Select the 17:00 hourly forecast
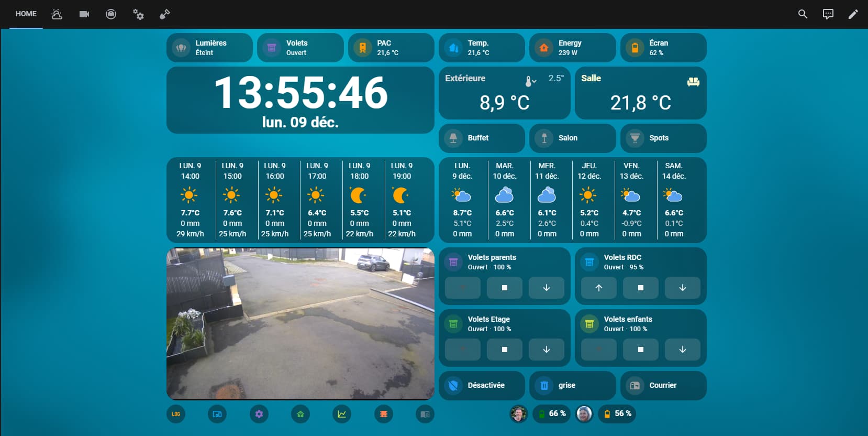 pos(317,200)
